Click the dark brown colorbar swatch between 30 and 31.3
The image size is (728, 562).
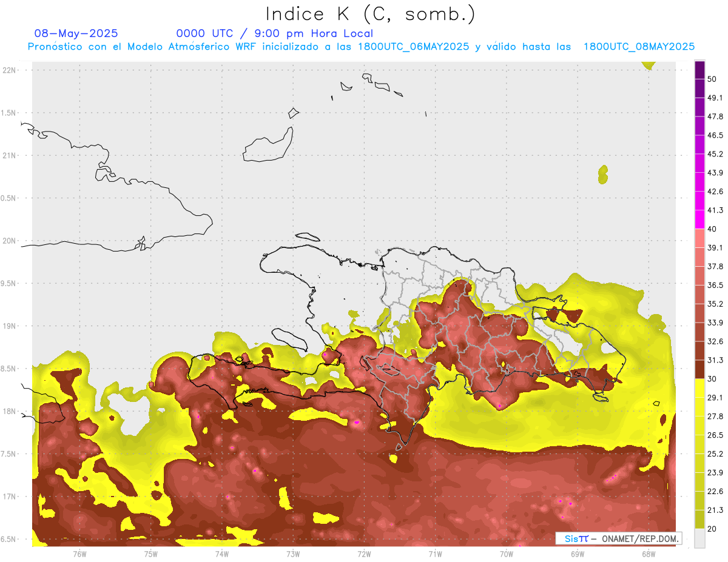coord(699,370)
